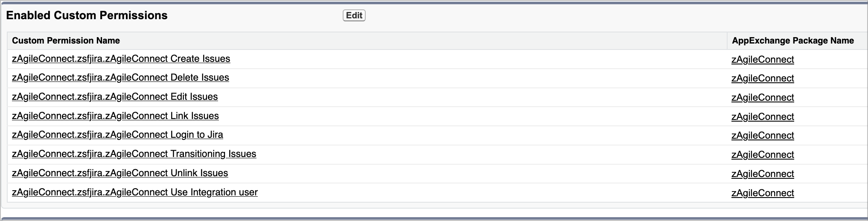Click the package link in the Delete Issues row

[763, 79]
